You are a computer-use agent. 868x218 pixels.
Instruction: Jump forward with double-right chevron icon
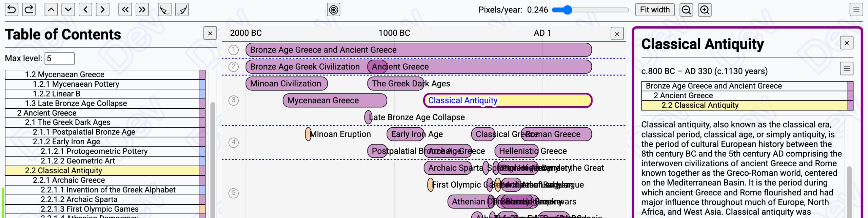142,10
